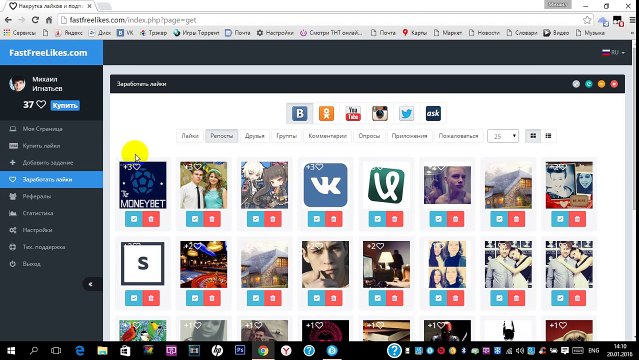Open Настройки in sidebar

pyautogui.click(x=51, y=230)
